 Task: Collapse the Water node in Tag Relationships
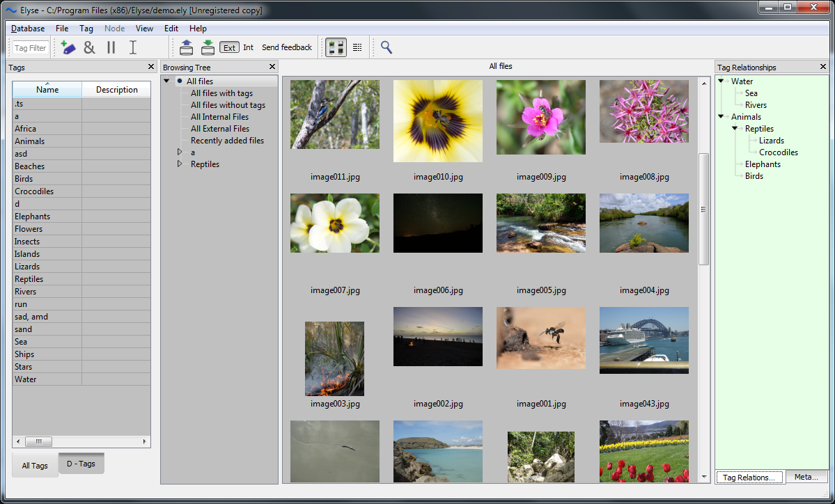point(722,81)
